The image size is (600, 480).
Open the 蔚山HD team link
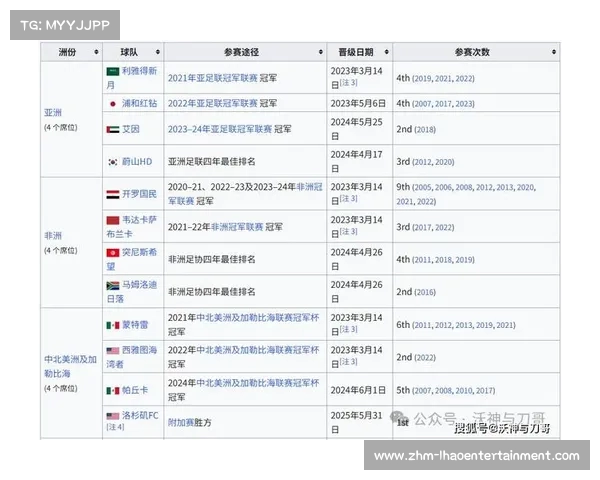[x=137, y=162]
